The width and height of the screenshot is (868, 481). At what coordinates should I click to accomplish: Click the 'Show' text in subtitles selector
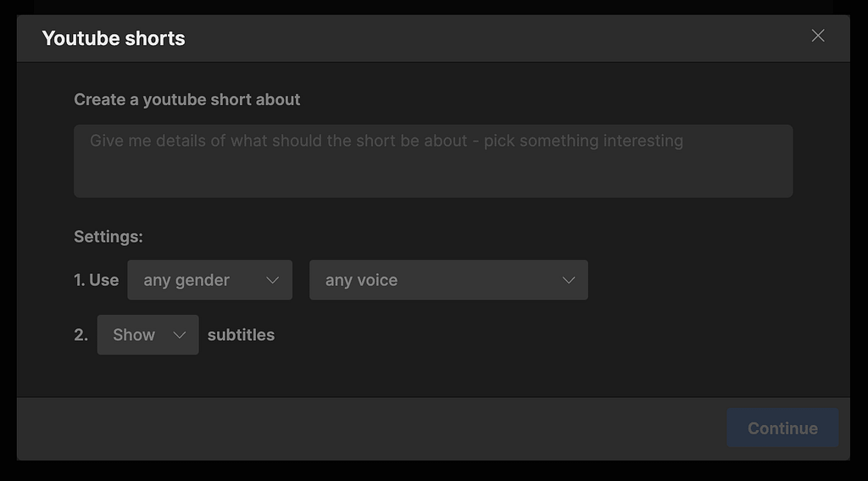click(x=134, y=335)
